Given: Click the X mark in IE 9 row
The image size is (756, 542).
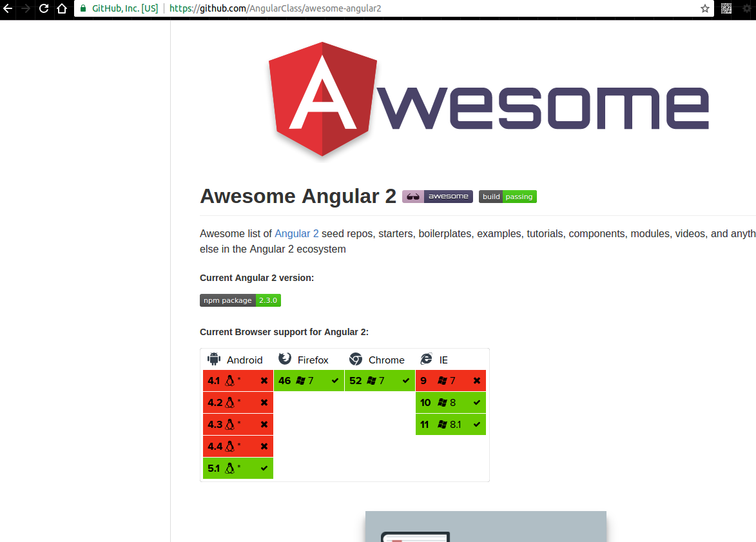Looking at the screenshot, I should coord(477,380).
